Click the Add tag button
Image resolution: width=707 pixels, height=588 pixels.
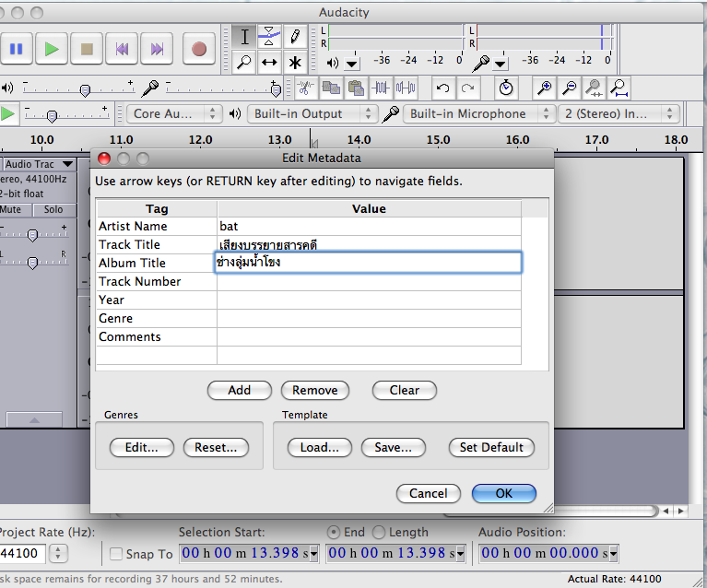pos(240,390)
